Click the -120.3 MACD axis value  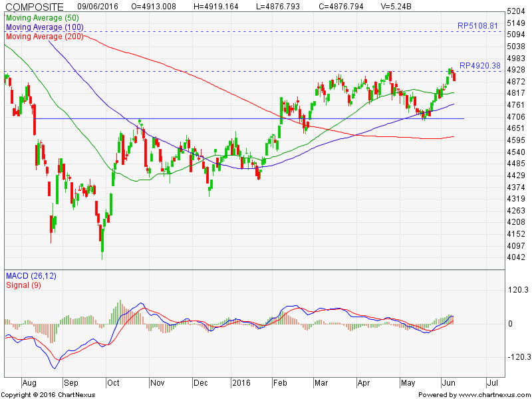(x=519, y=357)
